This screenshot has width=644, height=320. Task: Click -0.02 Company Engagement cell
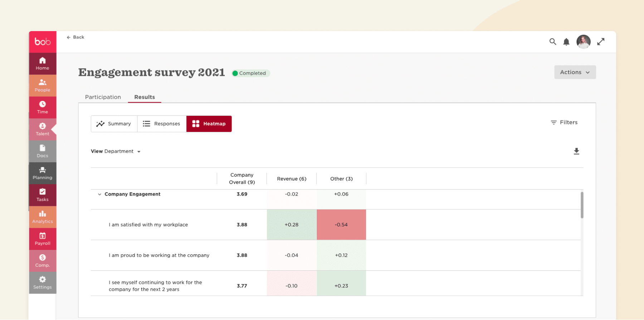292,199
